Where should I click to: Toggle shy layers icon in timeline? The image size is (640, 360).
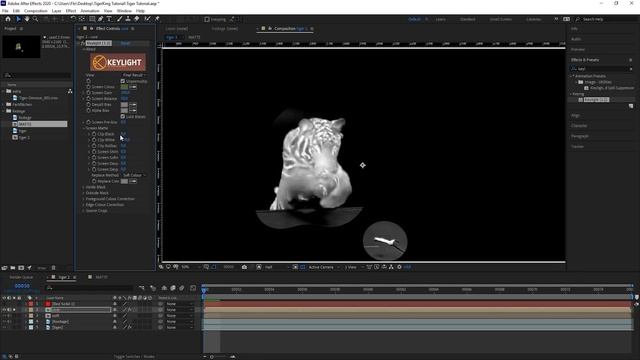point(164,288)
